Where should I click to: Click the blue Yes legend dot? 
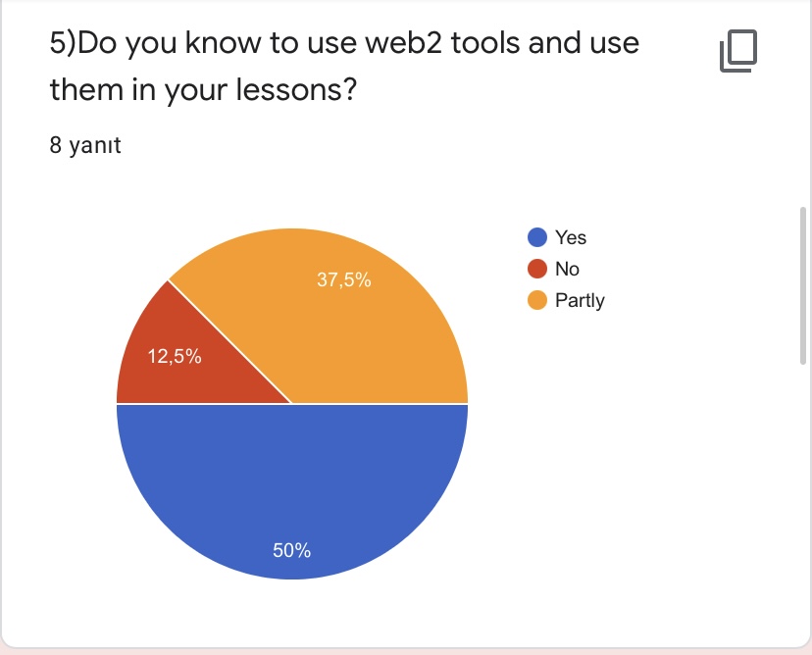coord(536,237)
